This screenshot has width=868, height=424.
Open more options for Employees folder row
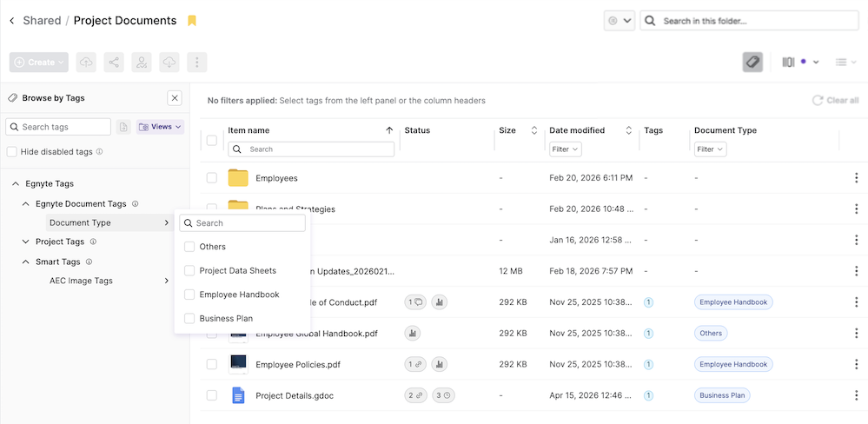(858, 178)
